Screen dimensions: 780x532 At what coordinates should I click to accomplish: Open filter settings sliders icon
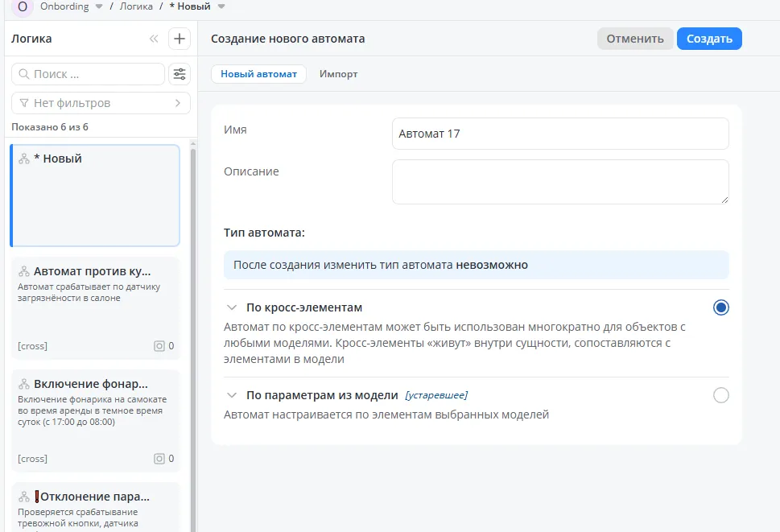point(179,74)
